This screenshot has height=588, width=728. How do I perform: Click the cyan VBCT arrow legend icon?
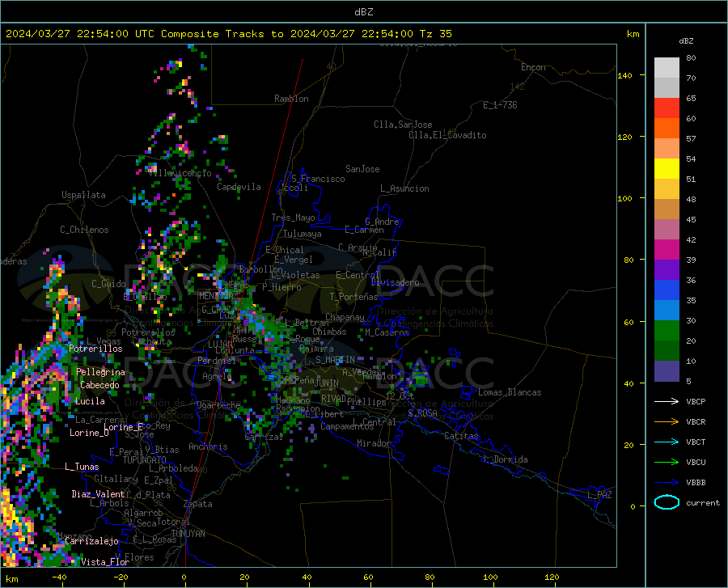click(667, 442)
